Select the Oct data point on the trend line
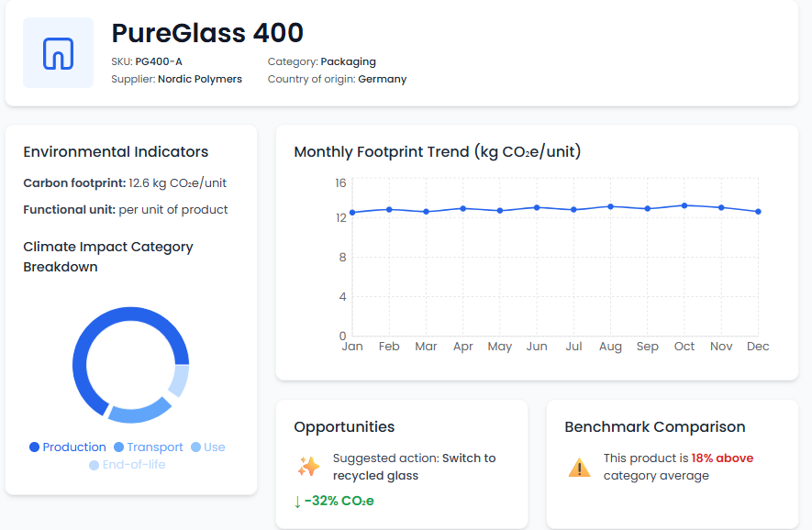The height and width of the screenshot is (530, 812). click(x=684, y=205)
